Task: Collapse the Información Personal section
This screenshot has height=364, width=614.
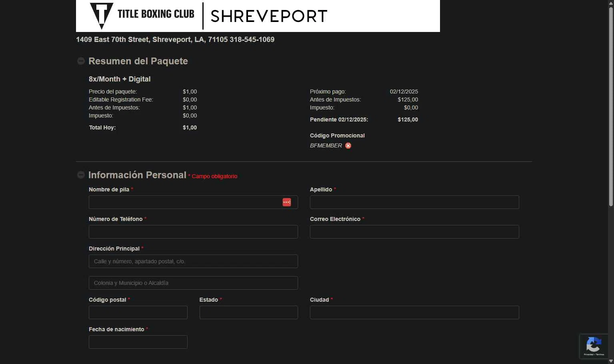Action: click(81, 175)
